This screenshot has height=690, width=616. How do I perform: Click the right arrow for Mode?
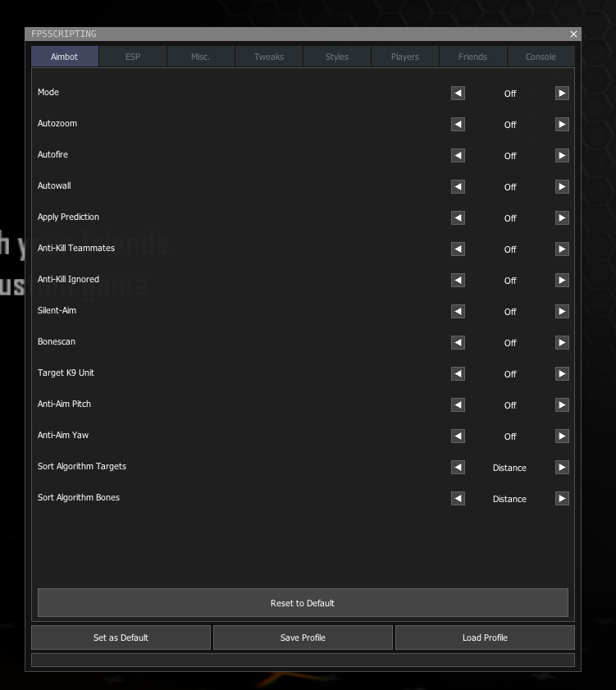pyautogui.click(x=562, y=94)
